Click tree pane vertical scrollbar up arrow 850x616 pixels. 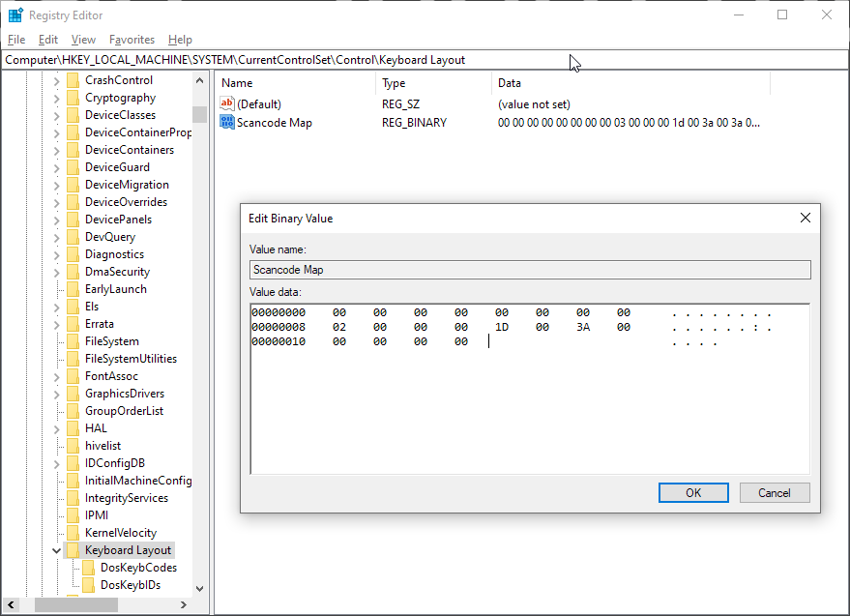[199, 80]
